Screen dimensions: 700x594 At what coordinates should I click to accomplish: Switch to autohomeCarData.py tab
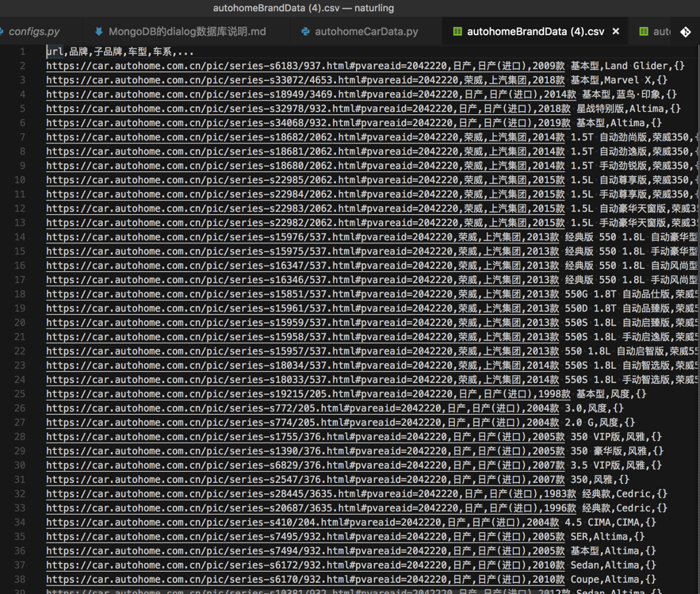pos(366,32)
